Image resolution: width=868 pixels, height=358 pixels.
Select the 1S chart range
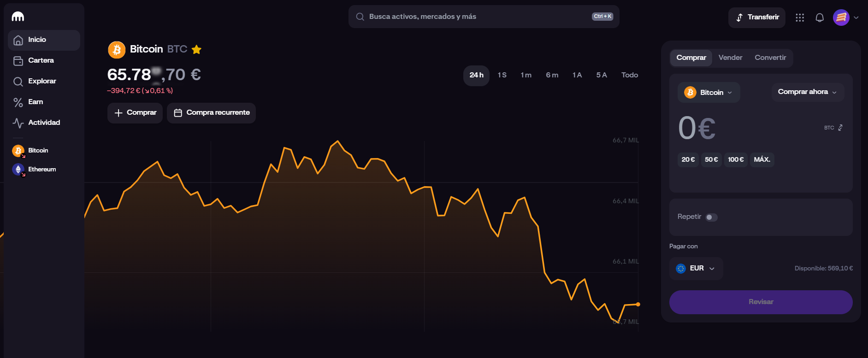point(502,75)
